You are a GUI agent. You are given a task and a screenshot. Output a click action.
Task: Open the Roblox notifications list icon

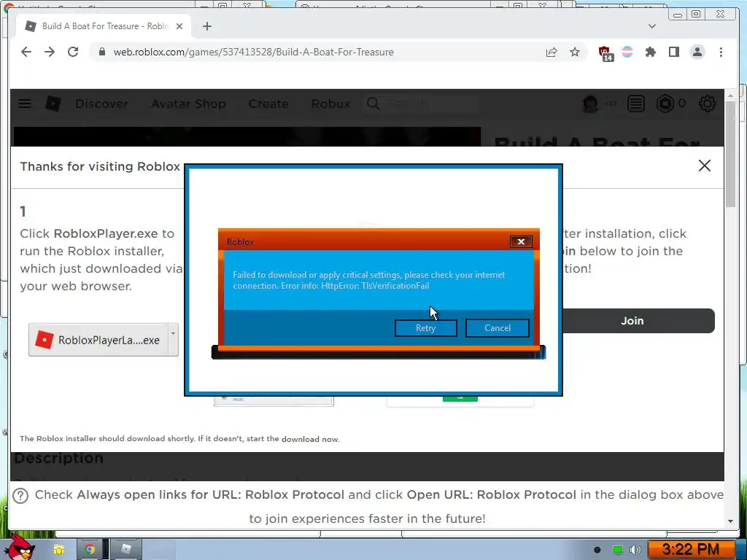click(x=636, y=104)
